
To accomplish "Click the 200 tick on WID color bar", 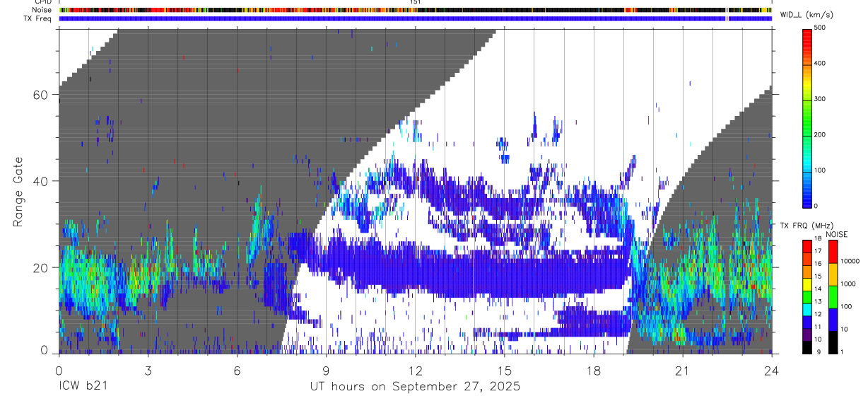I will point(821,135).
